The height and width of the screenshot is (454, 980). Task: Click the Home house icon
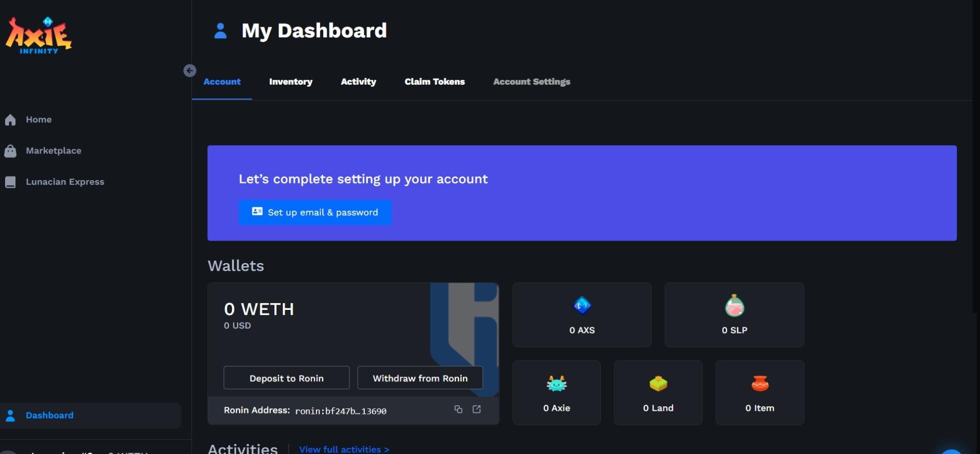click(10, 120)
